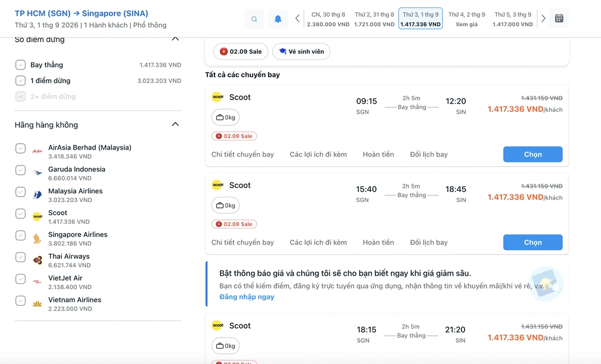This screenshot has width=601, height=364.
Task: Click 02.09 Sale tag on 09:15 flight
Action: tap(234, 136)
